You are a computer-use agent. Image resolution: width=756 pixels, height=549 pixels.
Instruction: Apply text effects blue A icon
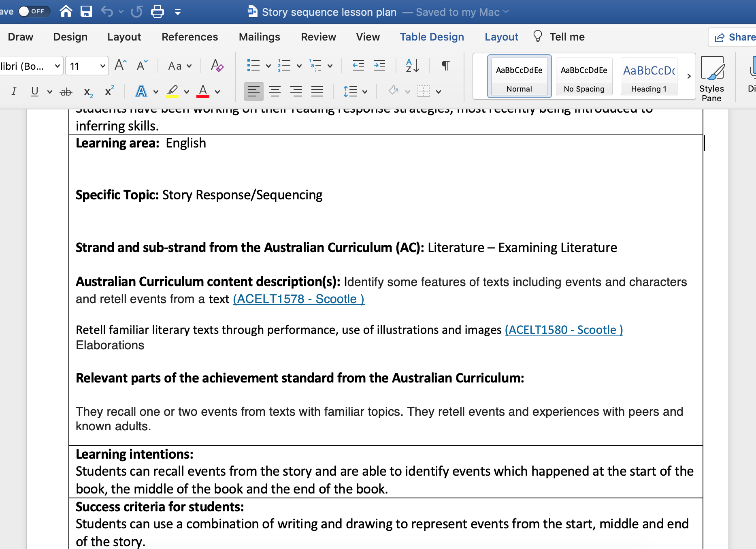pos(141,91)
